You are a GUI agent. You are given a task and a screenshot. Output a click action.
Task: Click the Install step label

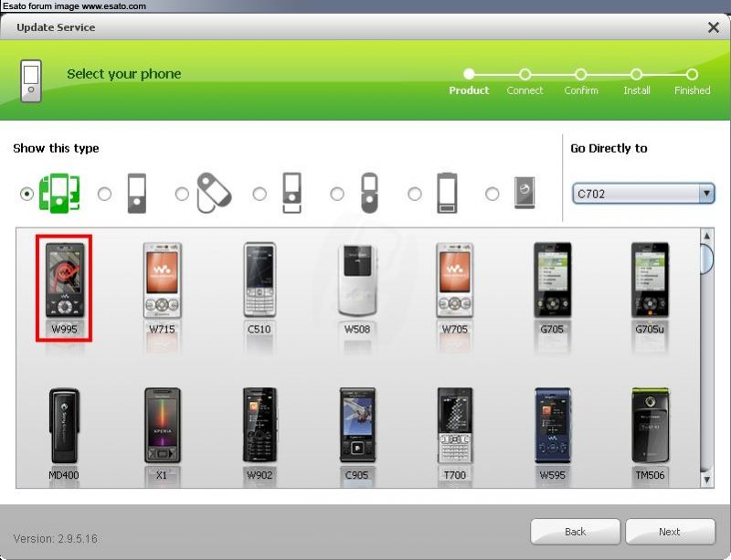(637, 90)
